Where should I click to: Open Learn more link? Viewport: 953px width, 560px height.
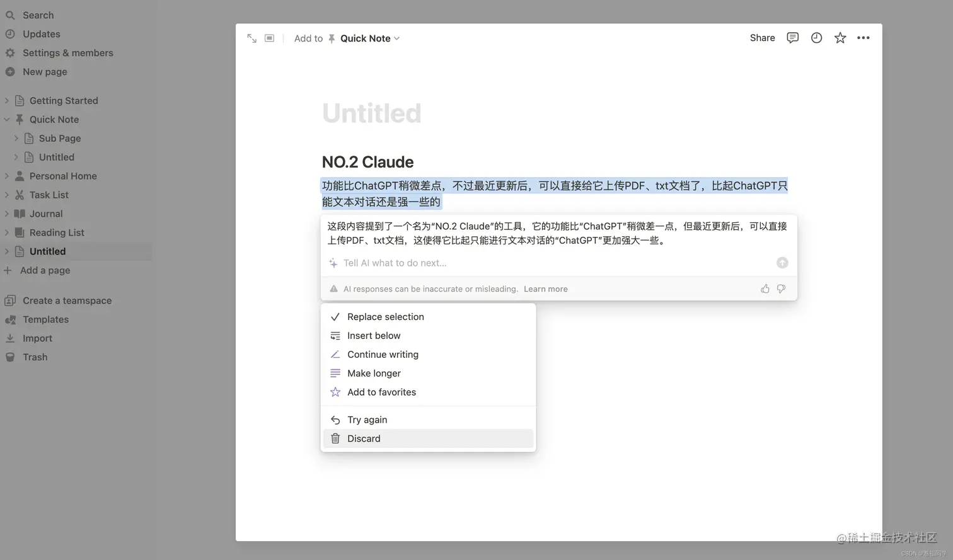546,289
